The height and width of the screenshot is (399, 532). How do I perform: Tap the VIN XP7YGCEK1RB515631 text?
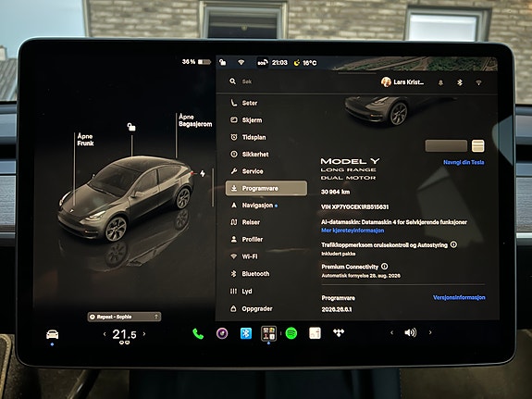click(x=355, y=206)
